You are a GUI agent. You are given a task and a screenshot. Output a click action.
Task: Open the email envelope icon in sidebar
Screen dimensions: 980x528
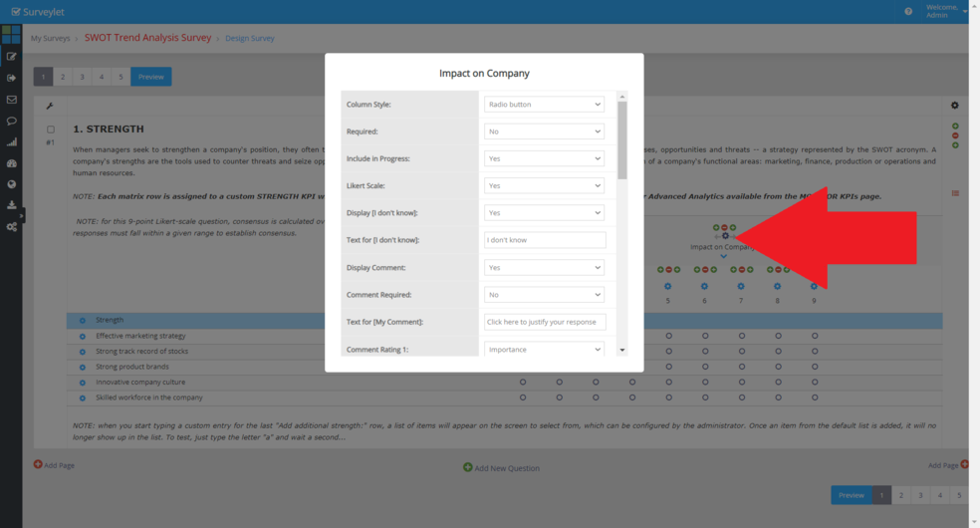11,100
